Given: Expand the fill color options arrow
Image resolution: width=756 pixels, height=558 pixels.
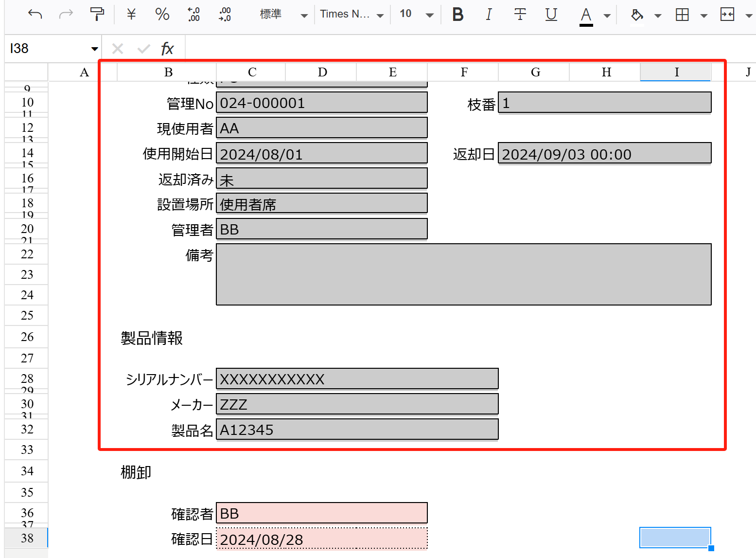Looking at the screenshot, I should click(x=658, y=16).
